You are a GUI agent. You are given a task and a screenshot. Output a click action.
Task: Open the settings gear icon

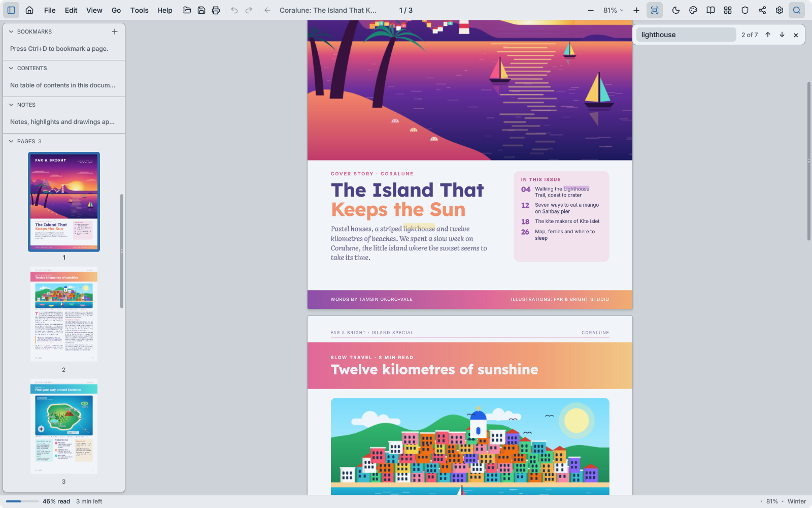click(x=780, y=10)
